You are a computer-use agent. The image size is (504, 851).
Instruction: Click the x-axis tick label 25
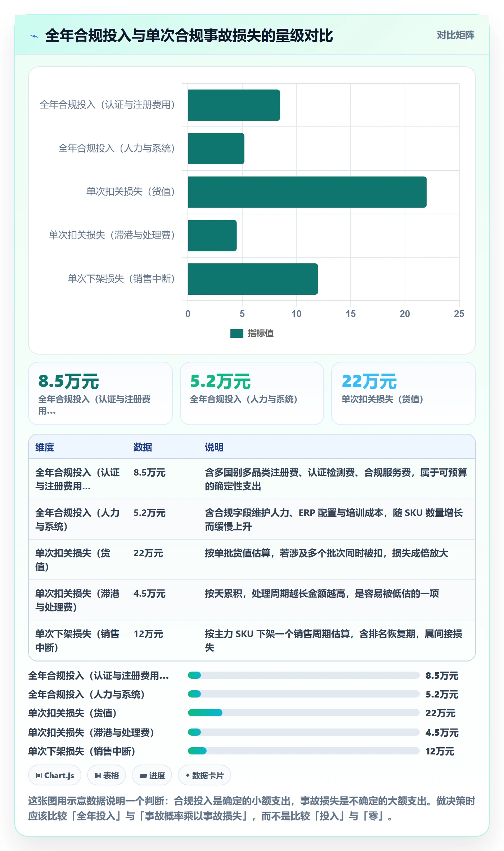(x=459, y=314)
